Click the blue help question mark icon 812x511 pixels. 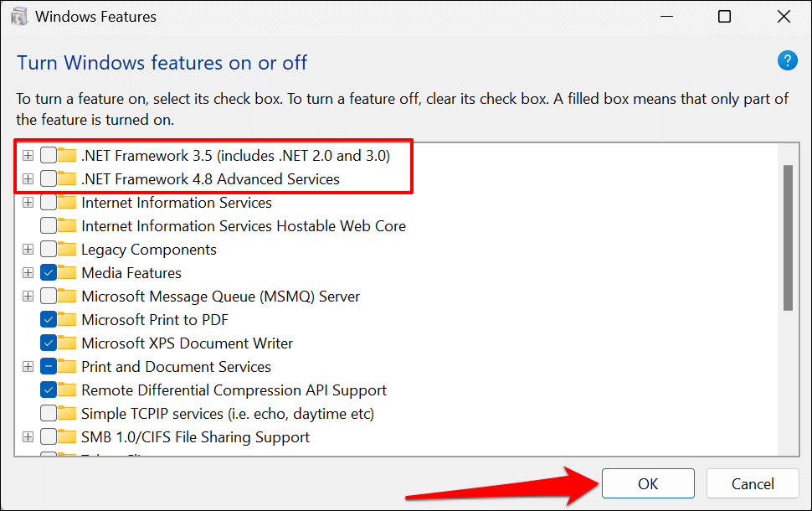787,60
